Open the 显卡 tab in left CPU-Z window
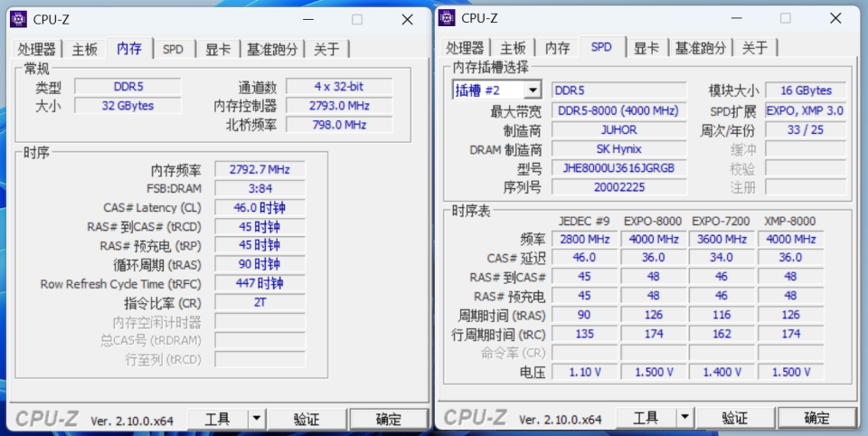 coord(218,49)
